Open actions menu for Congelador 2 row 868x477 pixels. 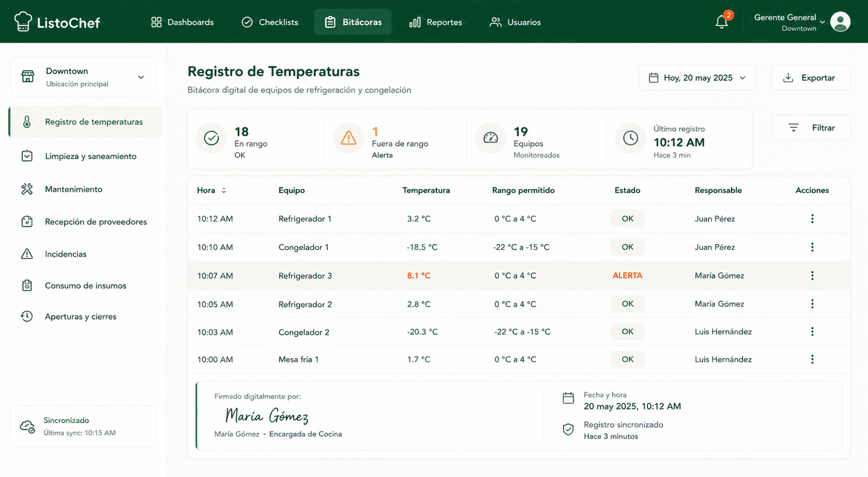[812, 332]
